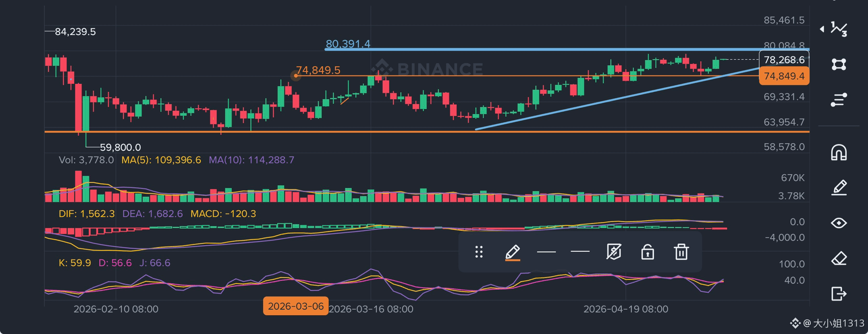Click the 2026-03-16 08:00 time axis label
The width and height of the screenshot is (868, 334).
371,309
